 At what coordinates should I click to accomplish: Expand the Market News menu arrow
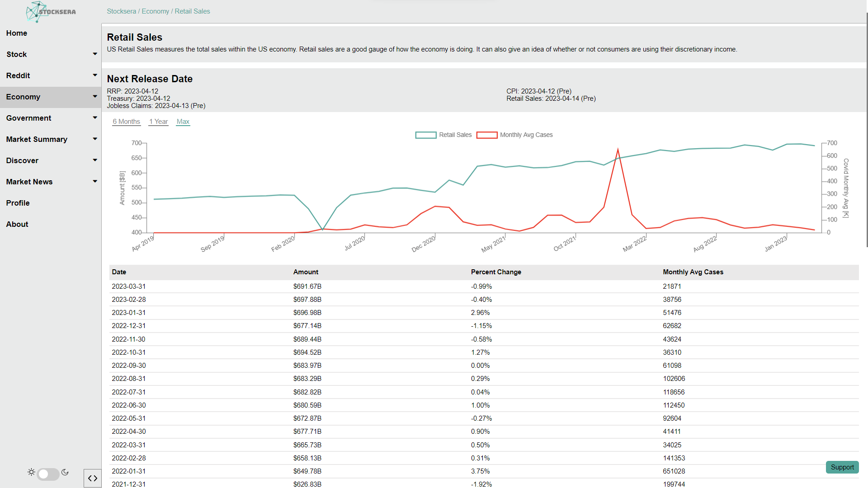click(x=95, y=182)
